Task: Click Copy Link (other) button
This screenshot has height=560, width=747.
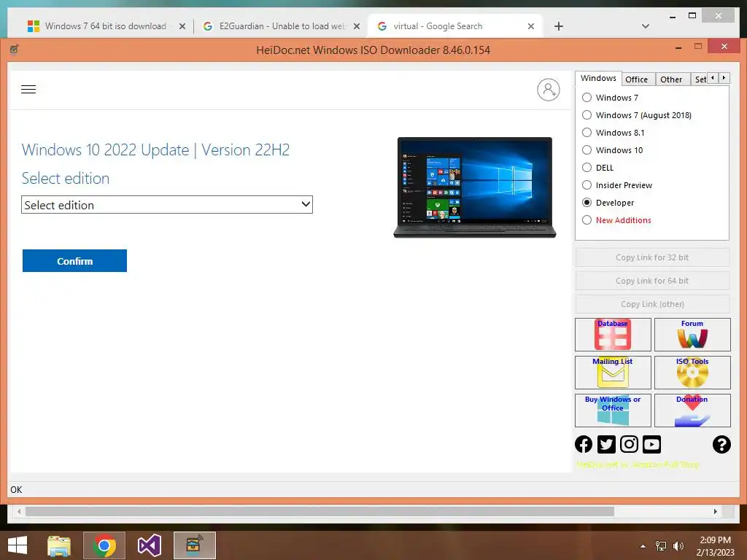Action: coord(652,304)
